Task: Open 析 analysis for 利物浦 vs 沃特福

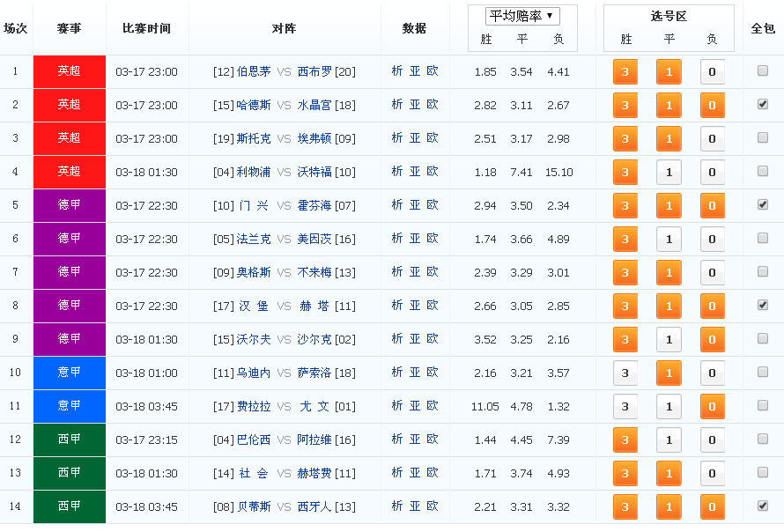Action: (397, 172)
